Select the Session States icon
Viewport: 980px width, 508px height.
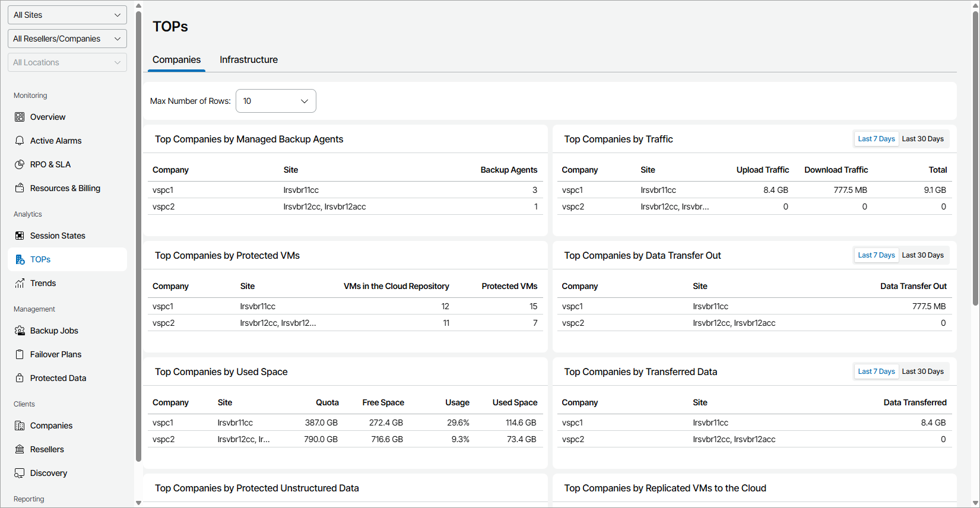[x=20, y=236]
